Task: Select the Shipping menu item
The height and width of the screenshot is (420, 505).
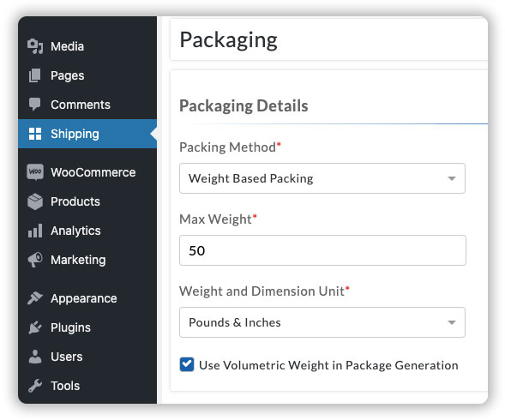Action: click(75, 134)
